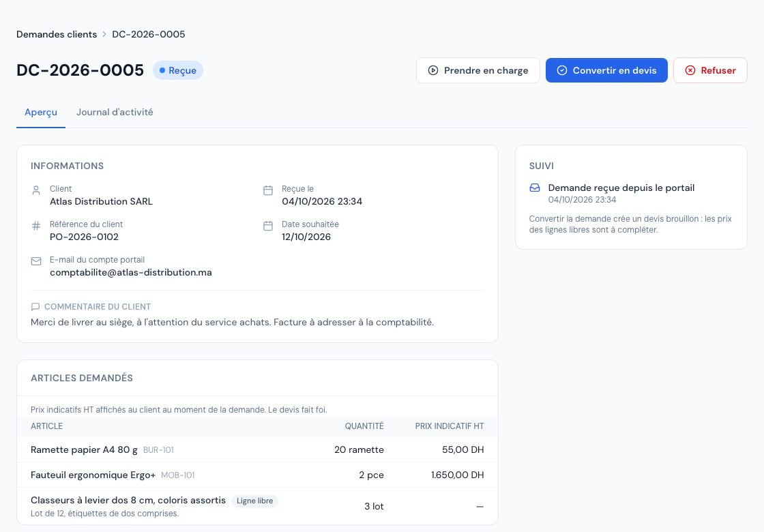The width and height of the screenshot is (764, 532).
Task: Click the cross icon in Refuser
Action: coord(690,70)
